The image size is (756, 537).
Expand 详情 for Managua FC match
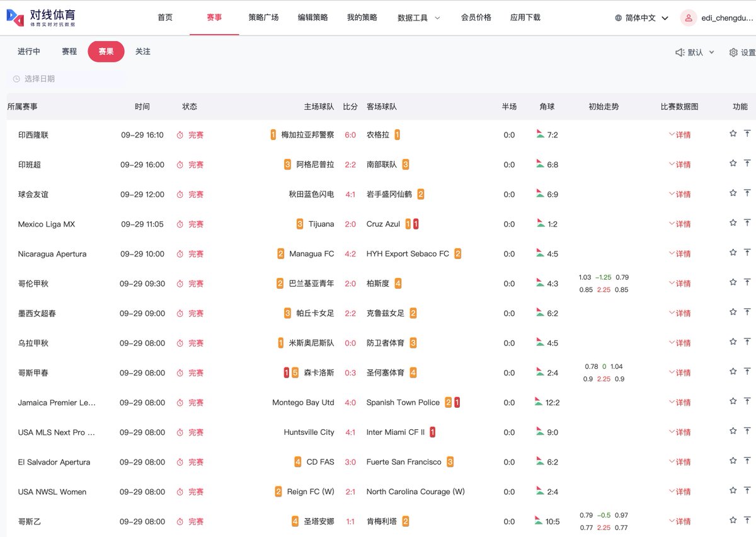tap(680, 254)
